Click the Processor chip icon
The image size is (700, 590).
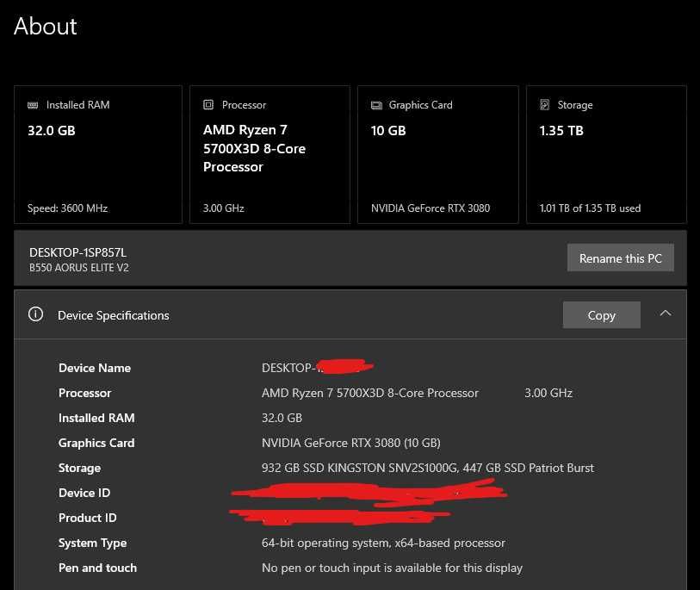[x=208, y=104]
